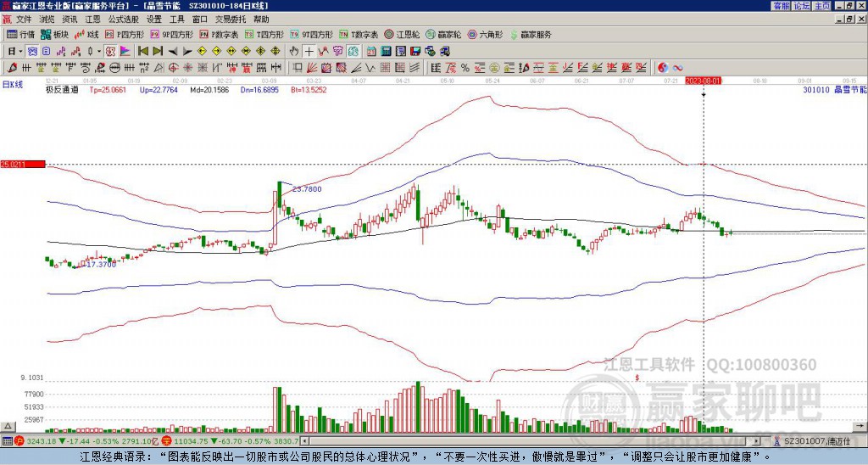Click the Md=20.1586 value
This screenshot has height=465, width=868.
pos(209,89)
